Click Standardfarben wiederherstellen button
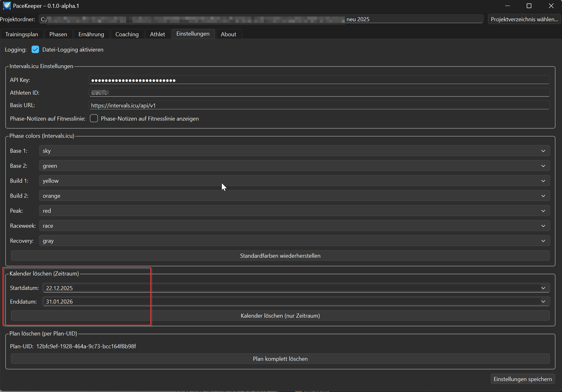This screenshot has height=392, width=562. click(280, 256)
